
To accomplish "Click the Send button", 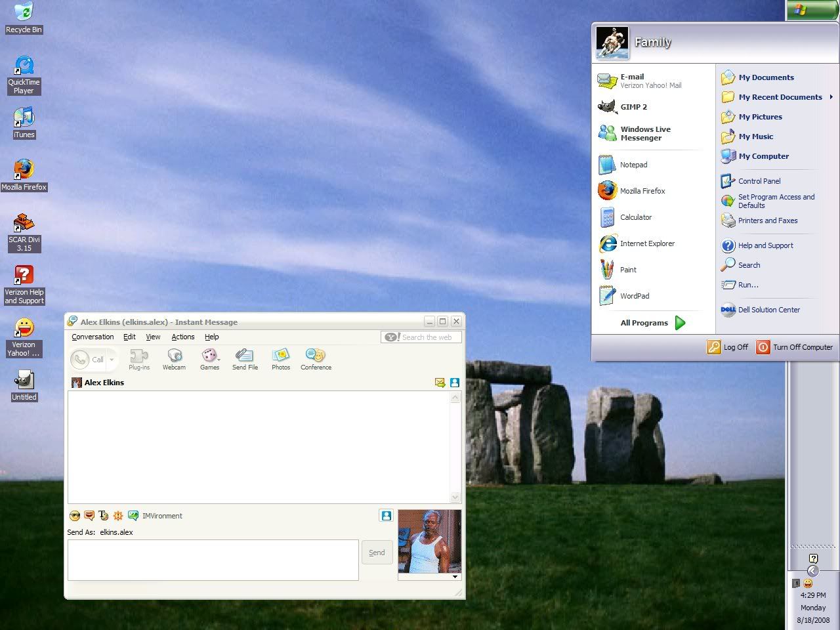I will coord(377,553).
